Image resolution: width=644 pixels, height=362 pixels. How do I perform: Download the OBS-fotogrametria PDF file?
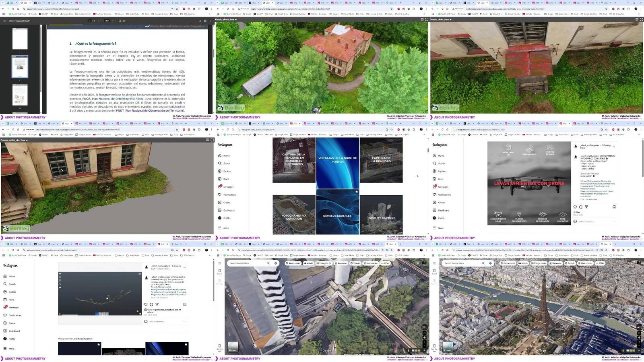pos(200,21)
